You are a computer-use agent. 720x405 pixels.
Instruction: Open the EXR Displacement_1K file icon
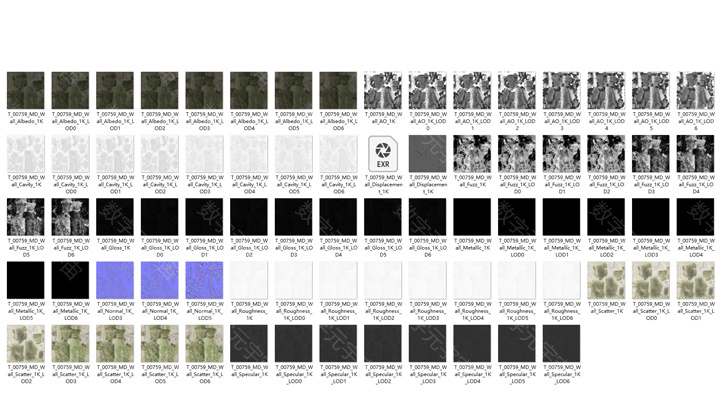384,153
